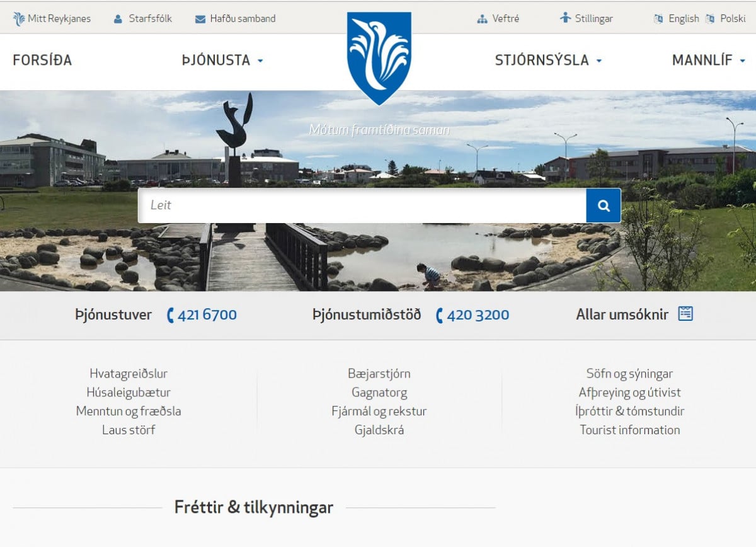Image resolution: width=756 pixels, height=547 pixels.
Task: Click the Stillingar accessibility icon
Action: coord(566,18)
